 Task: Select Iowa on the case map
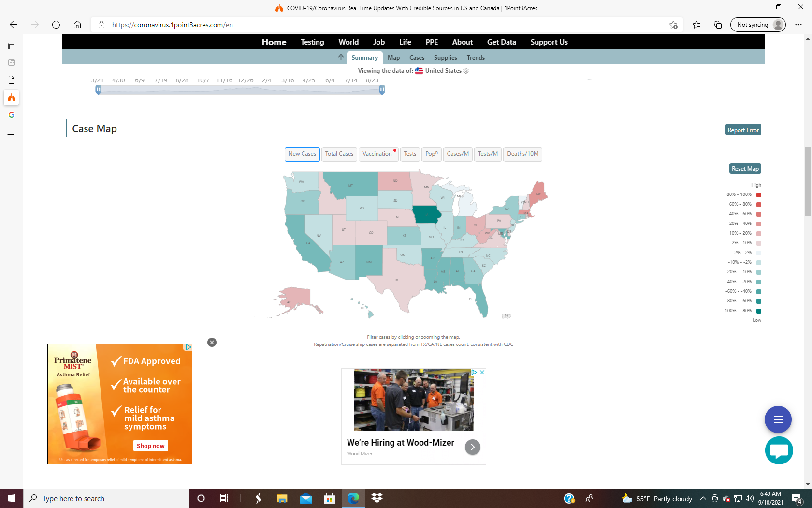426,214
